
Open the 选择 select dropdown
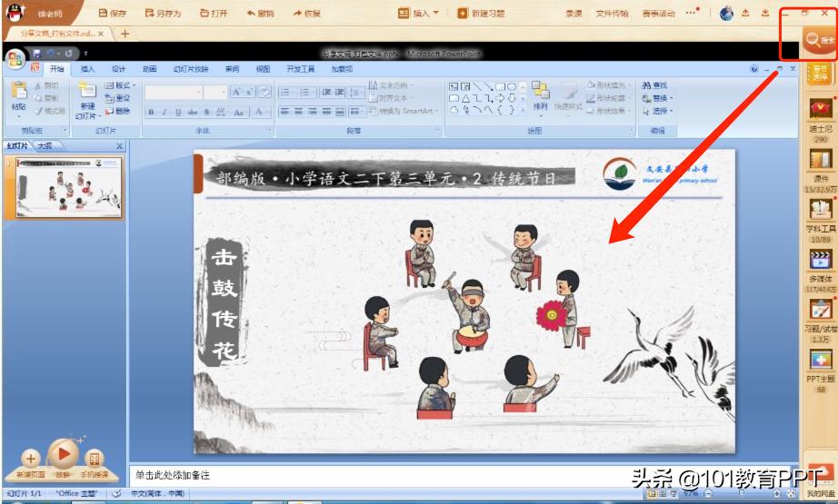(x=657, y=111)
